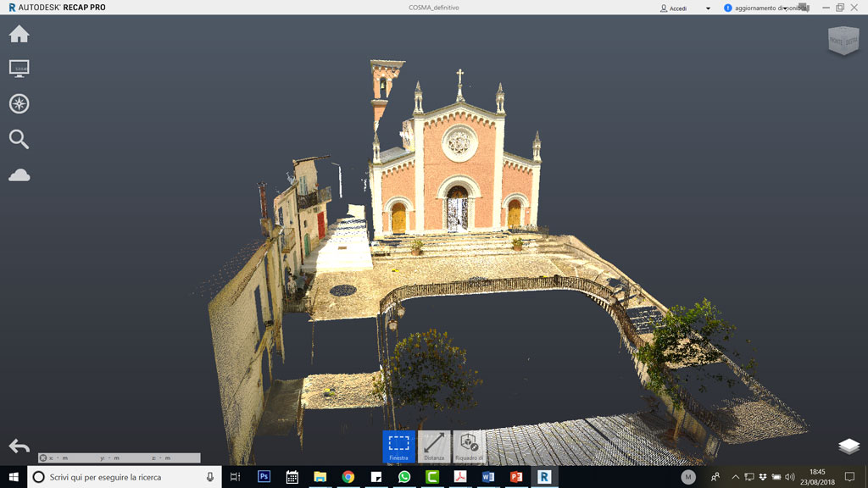Click the ViewCube navigation cube

[x=843, y=41]
